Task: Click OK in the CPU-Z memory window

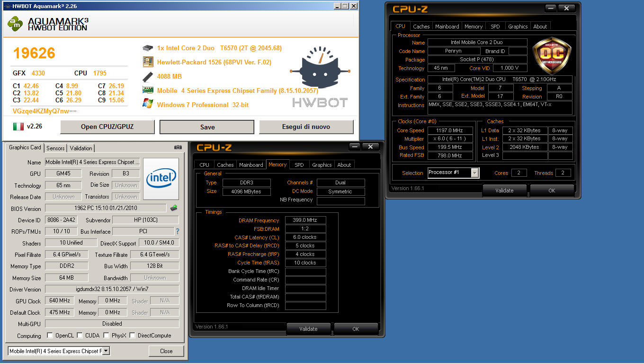Action: [x=356, y=329]
